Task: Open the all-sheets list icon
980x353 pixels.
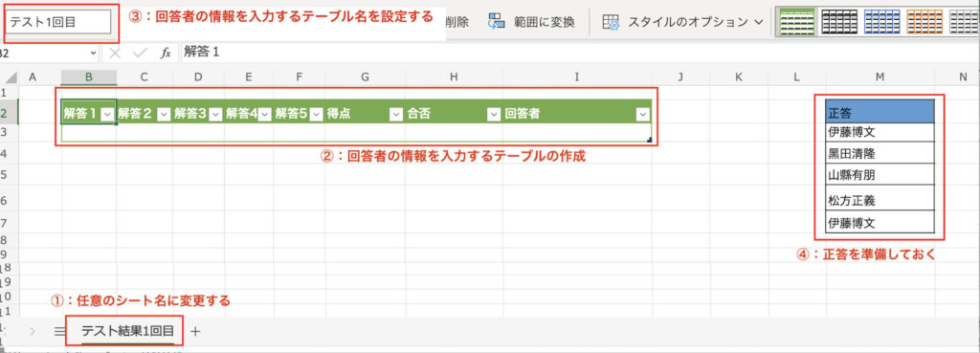Action: 60,332
